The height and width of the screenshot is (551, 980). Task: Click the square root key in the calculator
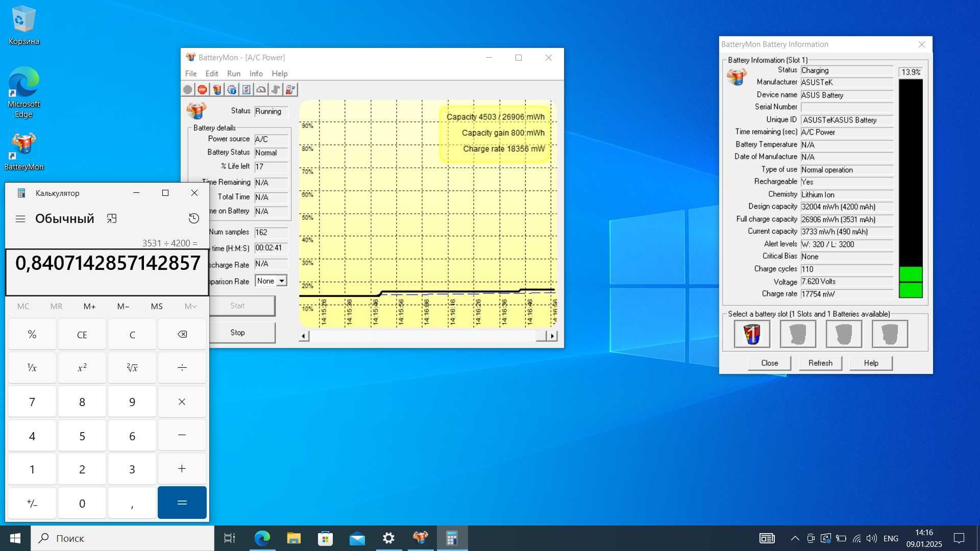(x=132, y=368)
